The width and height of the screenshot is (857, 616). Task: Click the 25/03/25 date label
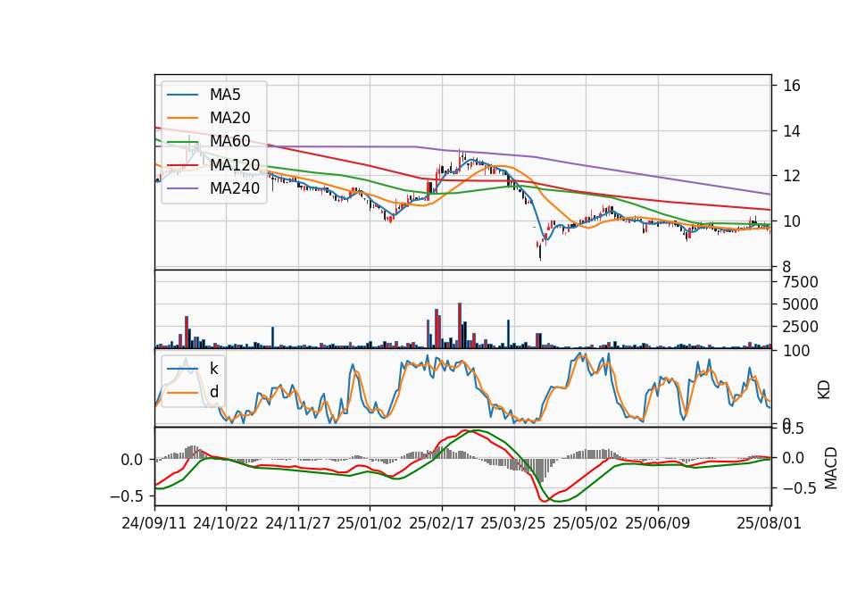513,523
